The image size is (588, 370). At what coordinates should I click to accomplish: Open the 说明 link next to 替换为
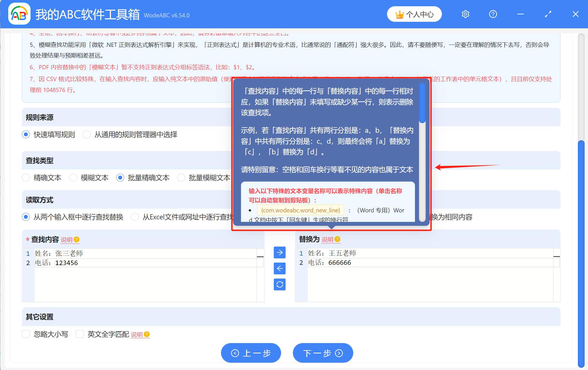pyautogui.click(x=328, y=240)
